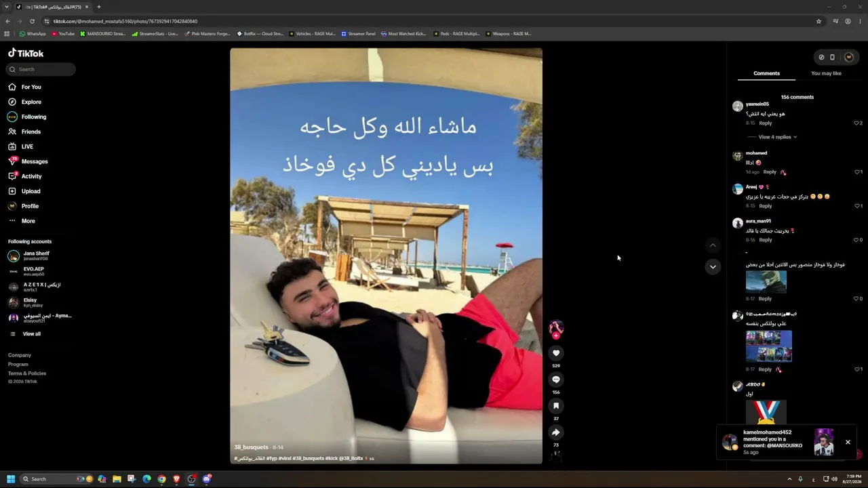Click the compass icon in top-right pill
The width and height of the screenshot is (868, 488).
coord(821,57)
